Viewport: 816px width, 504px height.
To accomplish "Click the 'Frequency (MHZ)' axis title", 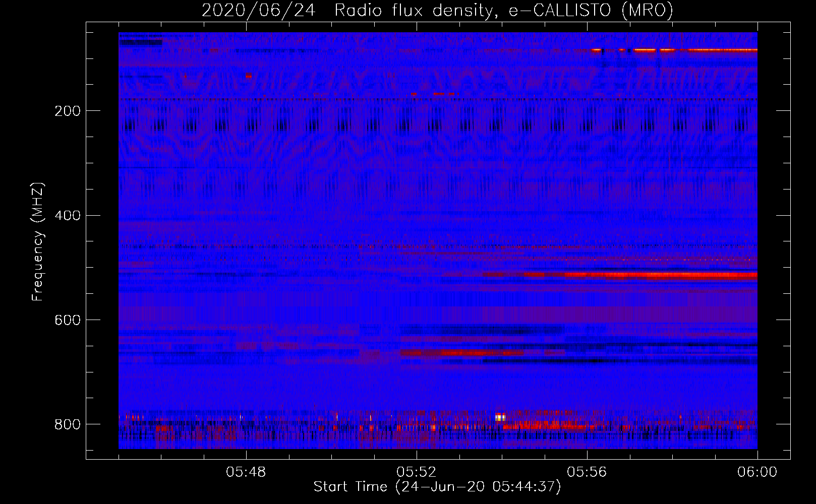I will 38,241.
